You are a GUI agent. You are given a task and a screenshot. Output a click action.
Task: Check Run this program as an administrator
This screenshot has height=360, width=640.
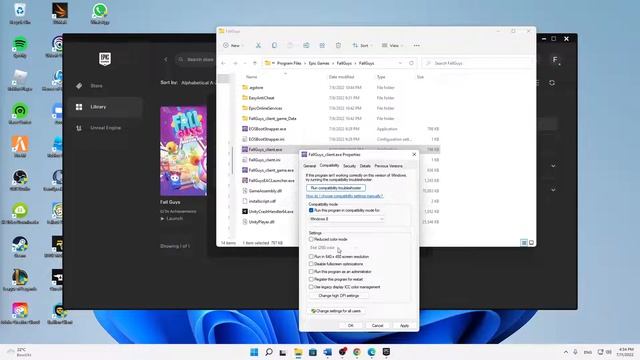click(x=311, y=271)
